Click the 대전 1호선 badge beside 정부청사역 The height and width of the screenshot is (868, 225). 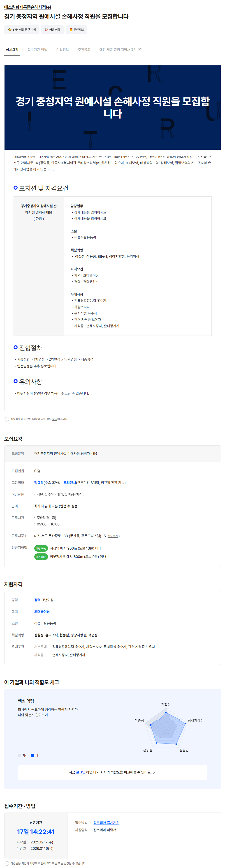(41, 557)
